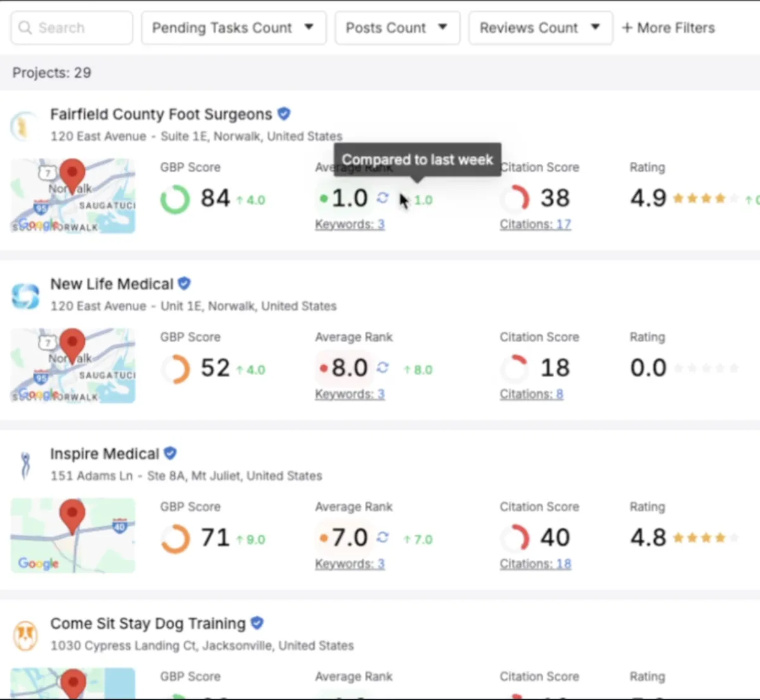This screenshot has height=700, width=760.
Task: Click the 4.8 rating stars
Action: click(x=705, y=538)
